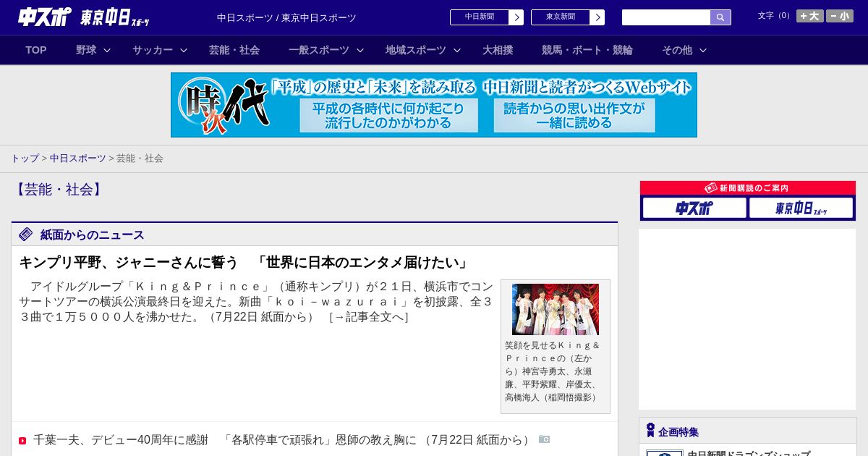868x456 pixels.
Task: Click 新聞購読のご案内 red header
Action: 748,188
